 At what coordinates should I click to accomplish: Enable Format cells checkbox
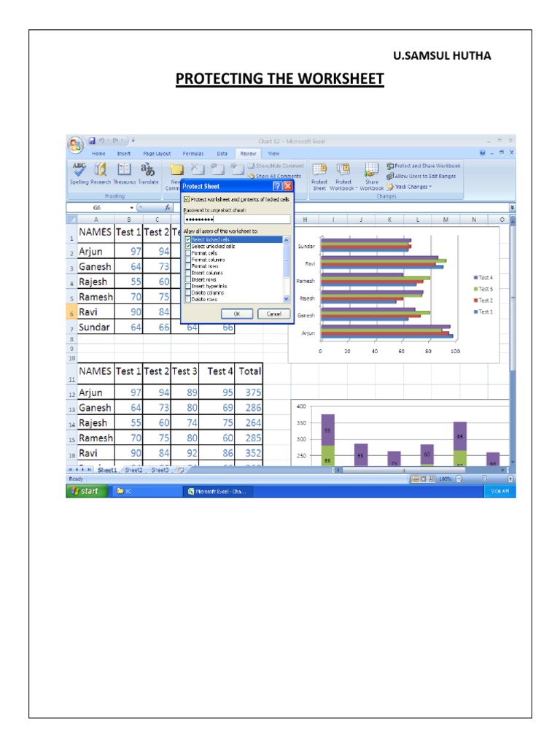click(187, 253)
